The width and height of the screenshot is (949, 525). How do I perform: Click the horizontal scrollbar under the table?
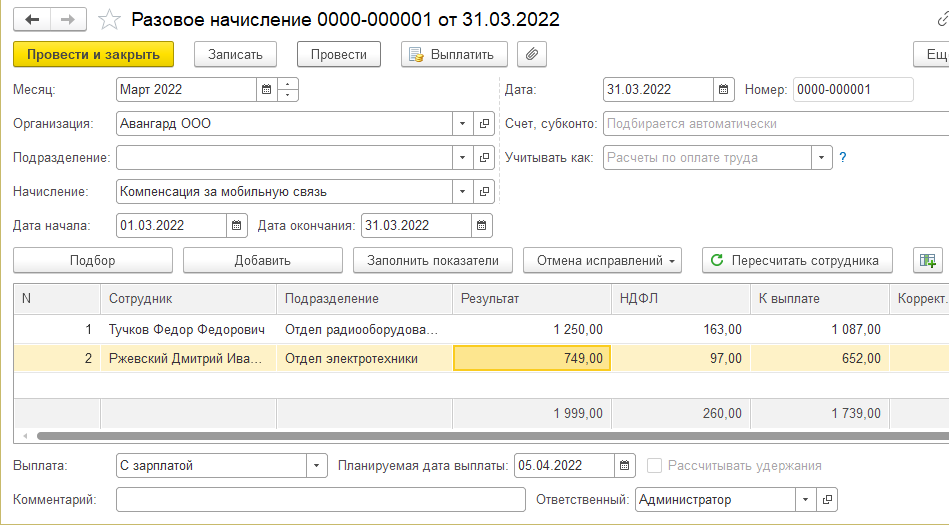(493, 436)
